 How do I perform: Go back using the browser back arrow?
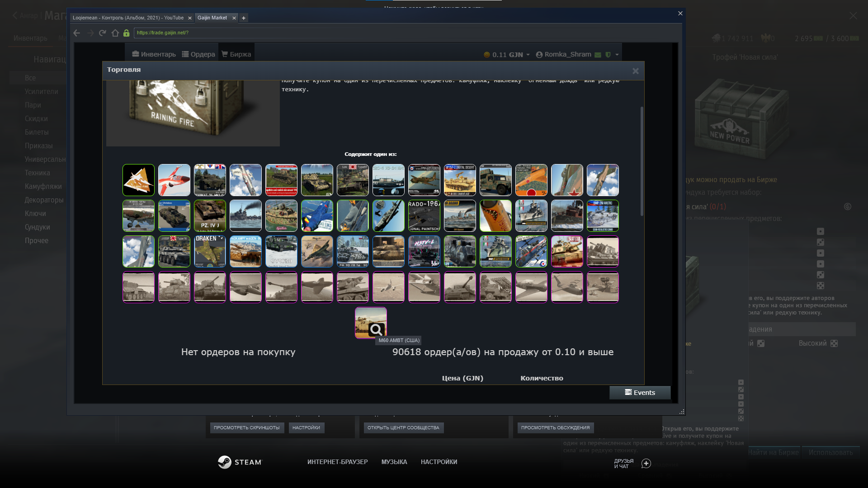77,33
